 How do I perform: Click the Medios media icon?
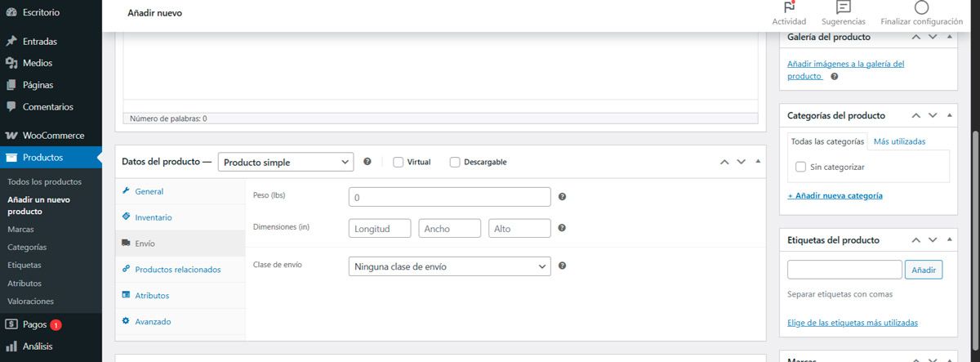pyautogui.click(x=11, y=63)
